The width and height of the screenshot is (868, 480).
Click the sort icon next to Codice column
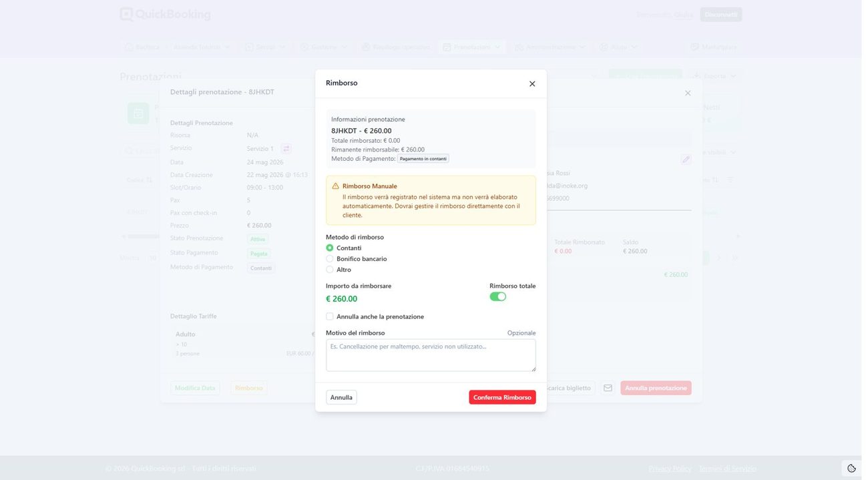coord(149,180)
